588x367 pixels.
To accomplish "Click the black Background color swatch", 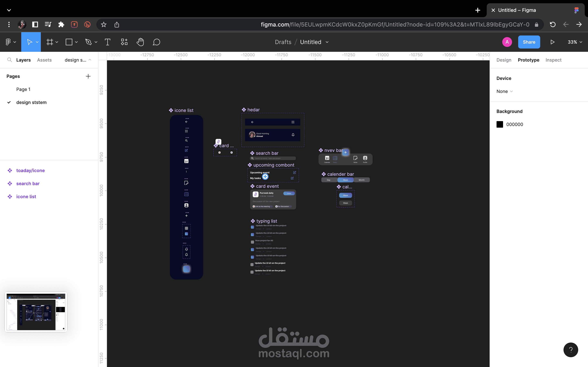I will coord(500,124).
